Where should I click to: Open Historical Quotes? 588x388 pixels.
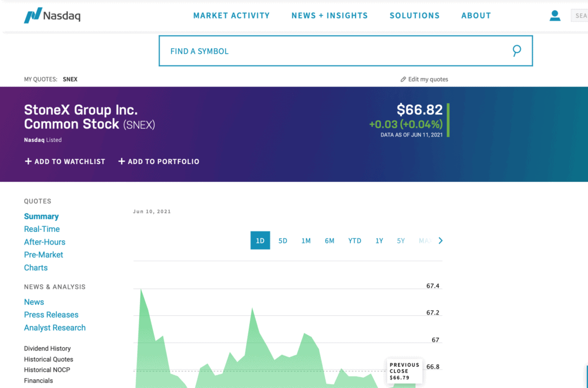tap(48, 359)
